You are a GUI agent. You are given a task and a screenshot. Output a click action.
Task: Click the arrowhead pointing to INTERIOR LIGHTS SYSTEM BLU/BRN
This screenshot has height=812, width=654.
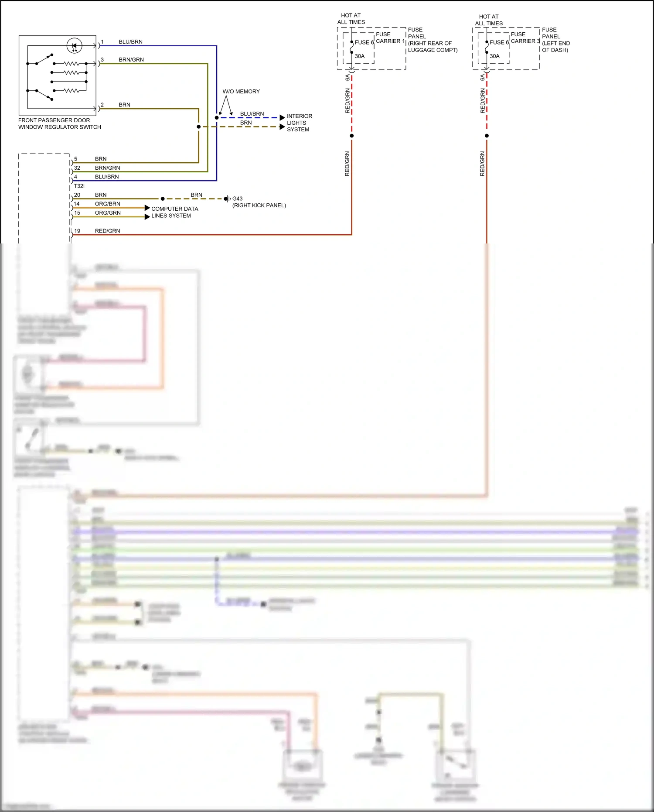[282, 118]
